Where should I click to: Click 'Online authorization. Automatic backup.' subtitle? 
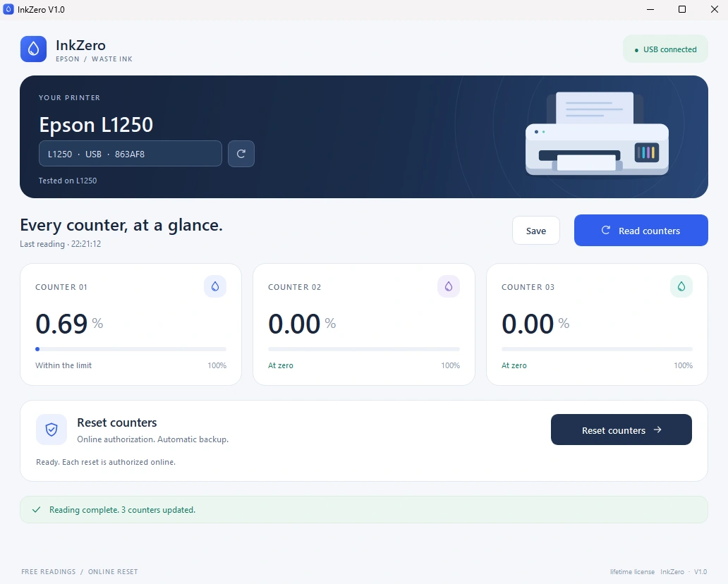pos(153,439)
